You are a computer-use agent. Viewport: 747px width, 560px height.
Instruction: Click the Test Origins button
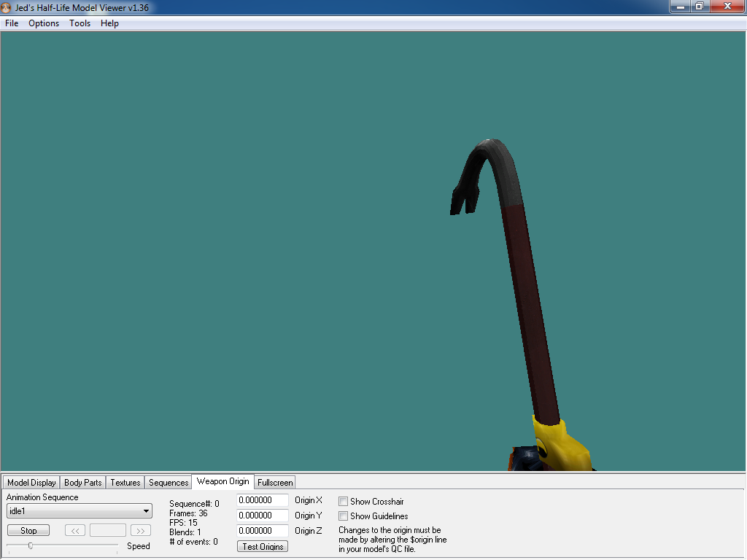(x=263, y=547)
